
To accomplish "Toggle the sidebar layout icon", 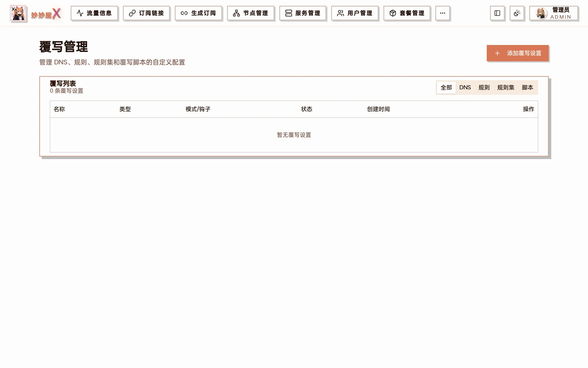I will click(x=497, y=13).
